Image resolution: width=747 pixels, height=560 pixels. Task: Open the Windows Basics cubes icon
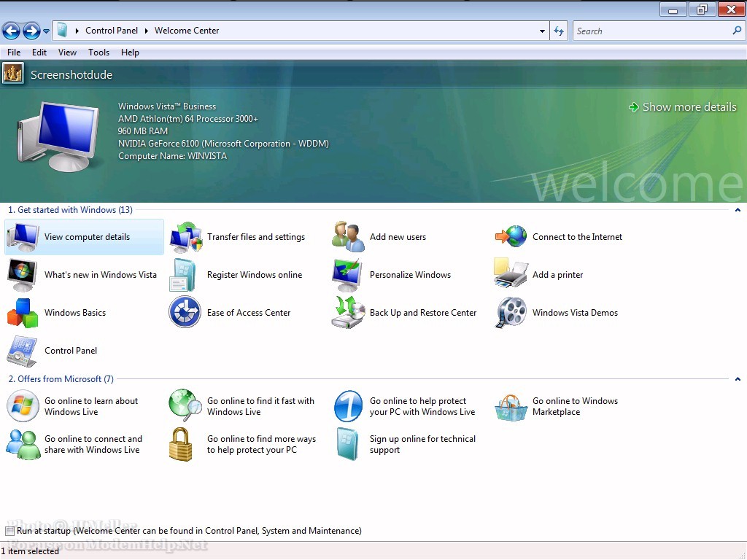pyautogui.click(x=23, y=313)
